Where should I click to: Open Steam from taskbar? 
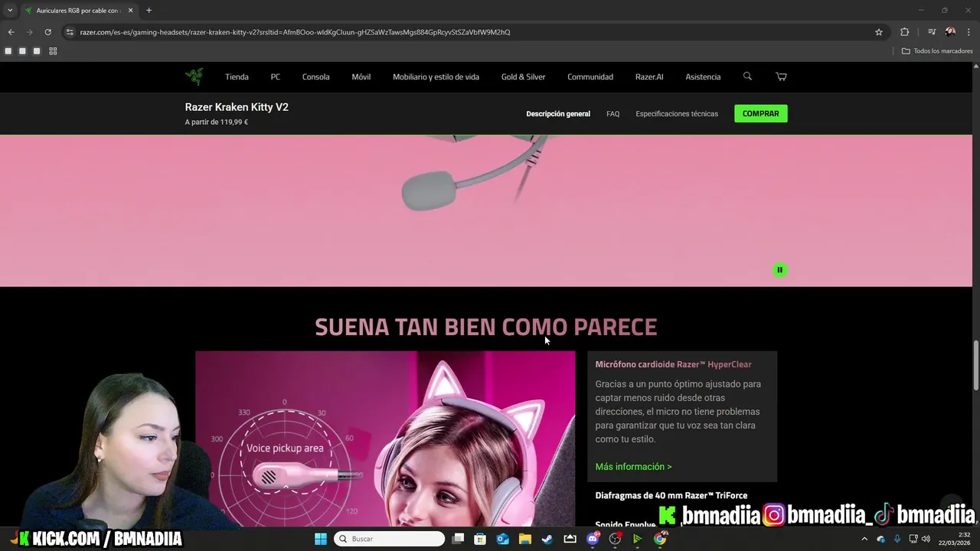547,539
